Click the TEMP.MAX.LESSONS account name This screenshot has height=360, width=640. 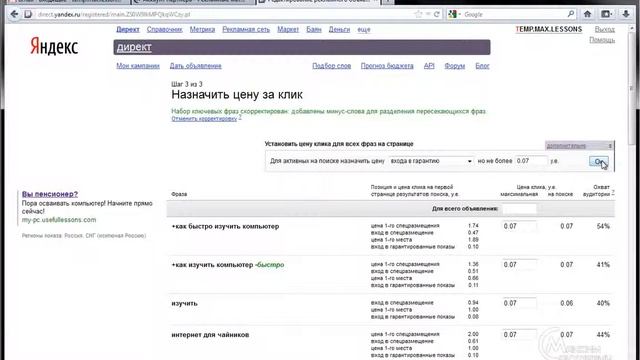point(549,29)
